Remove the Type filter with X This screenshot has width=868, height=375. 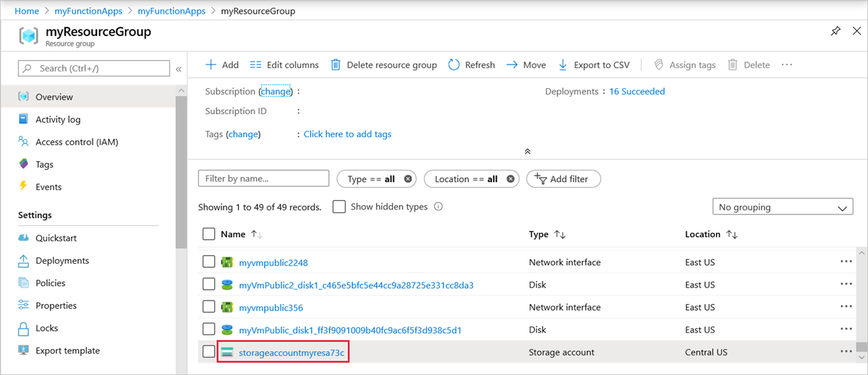[x=408, y=179]
